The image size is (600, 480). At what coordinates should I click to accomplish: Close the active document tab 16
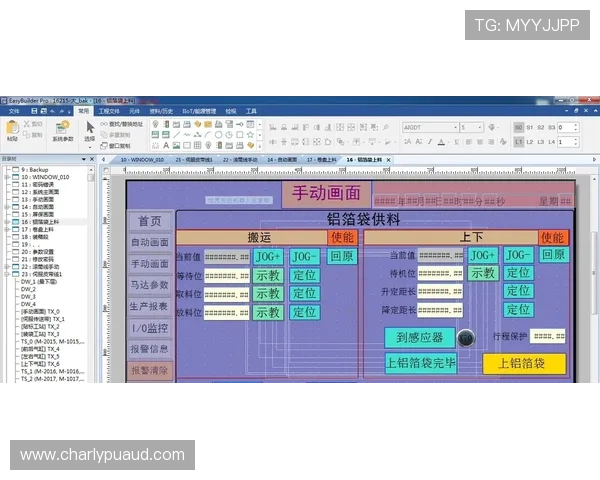[x=388, y=160]
